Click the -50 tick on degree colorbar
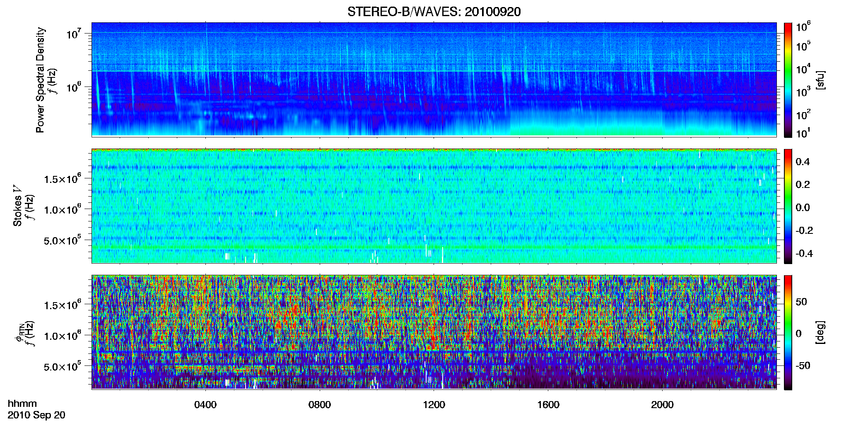Screen dimensions: 868x447 point(803,365)
